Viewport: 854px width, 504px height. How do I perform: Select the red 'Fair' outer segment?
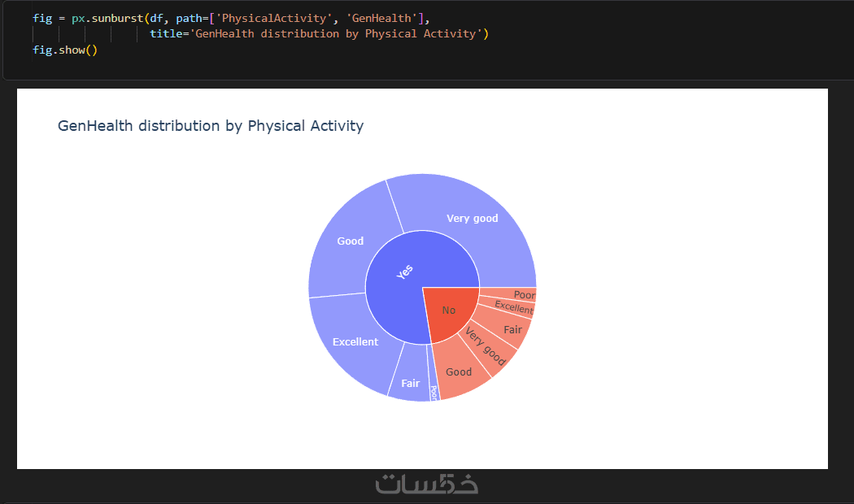click(512, 330)
